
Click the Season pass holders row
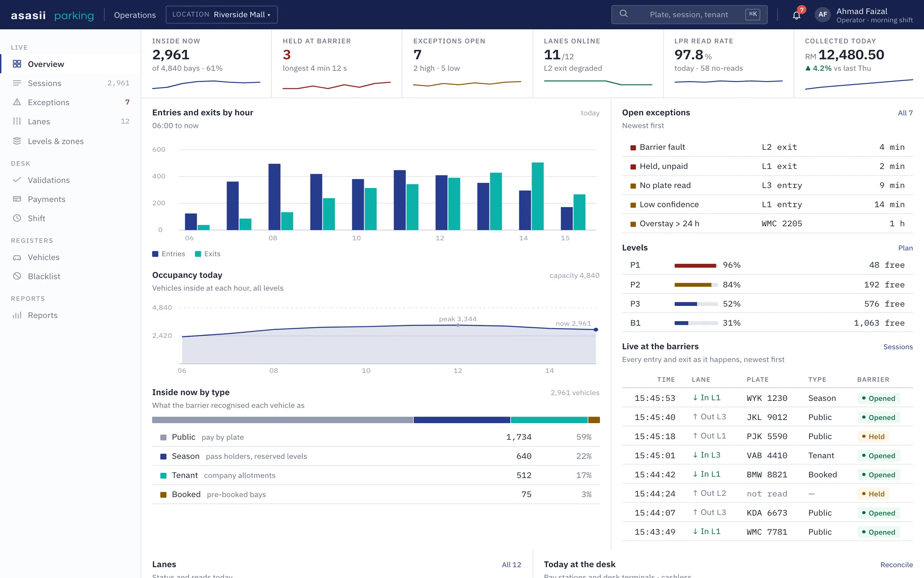click(376, 456)
